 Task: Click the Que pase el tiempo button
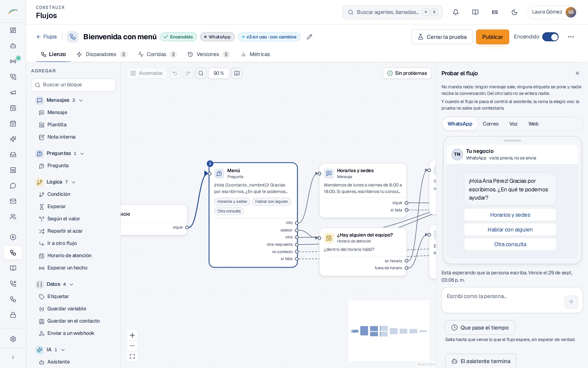480,328
